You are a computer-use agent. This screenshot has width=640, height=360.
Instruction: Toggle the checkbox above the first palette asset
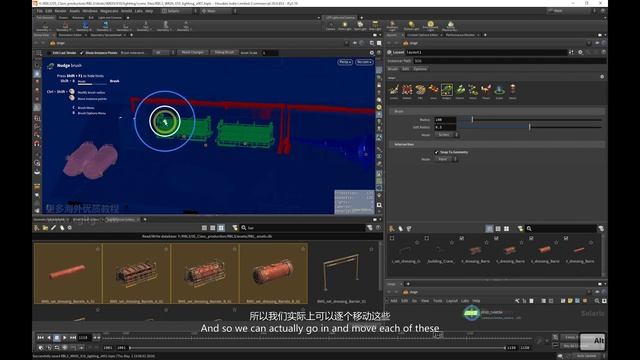pos(392,238)
